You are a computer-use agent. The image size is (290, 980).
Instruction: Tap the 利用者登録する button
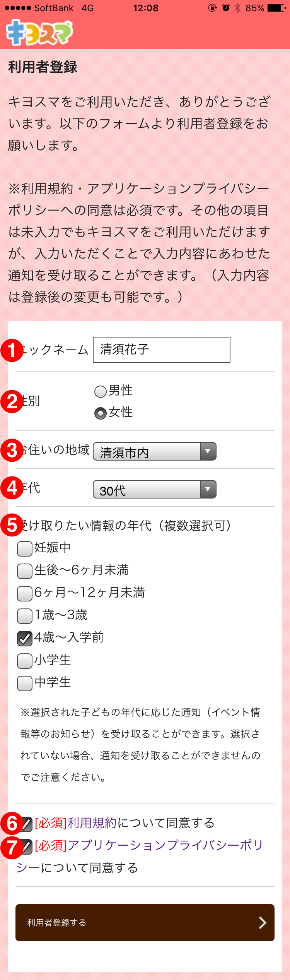(x=145, y=923)
